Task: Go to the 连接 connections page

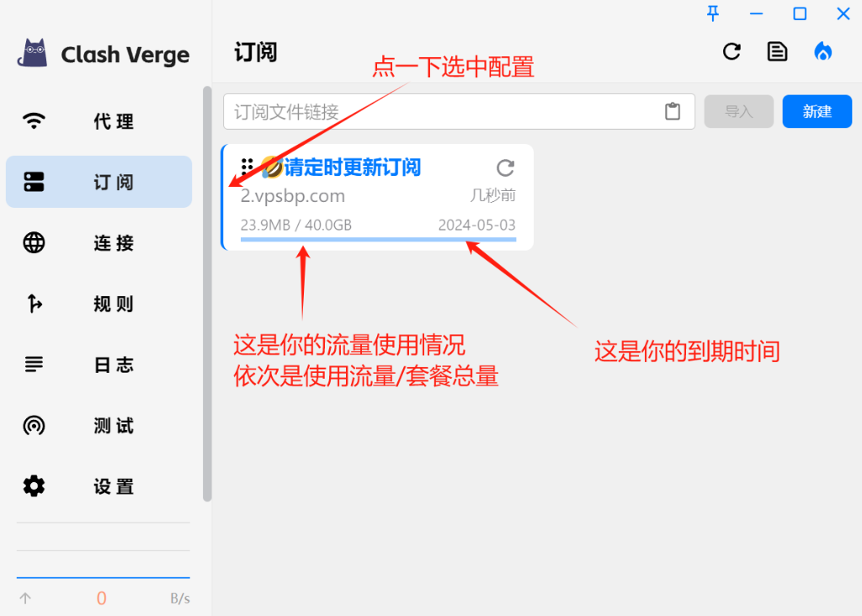Action: coord(99,243)
